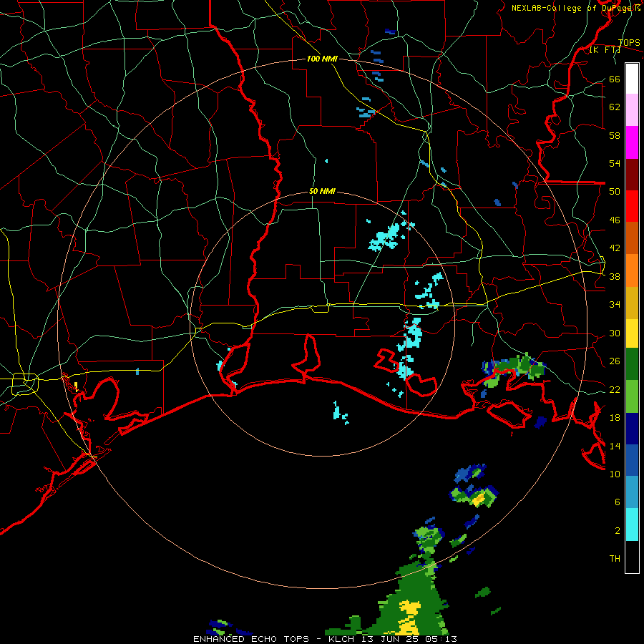Click the 14 scale label
This screenshot has width=644, height=644.
pos(615,446)
